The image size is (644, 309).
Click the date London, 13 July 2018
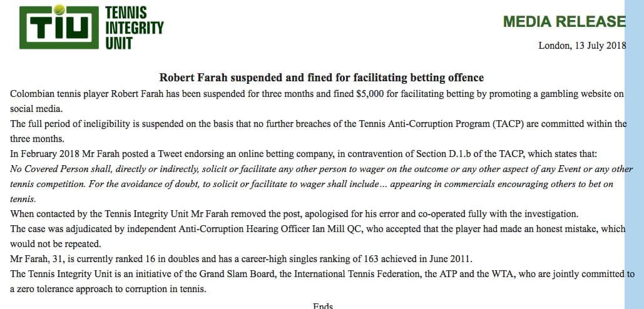(582, 46)
